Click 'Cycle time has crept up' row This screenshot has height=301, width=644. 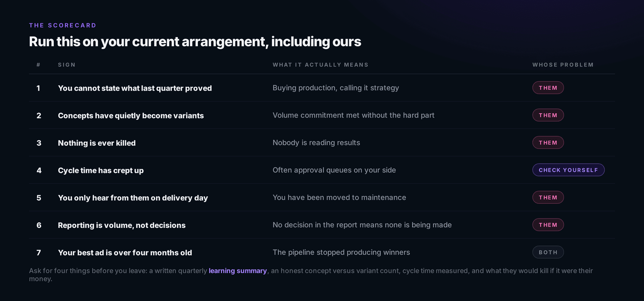(322, 170)
